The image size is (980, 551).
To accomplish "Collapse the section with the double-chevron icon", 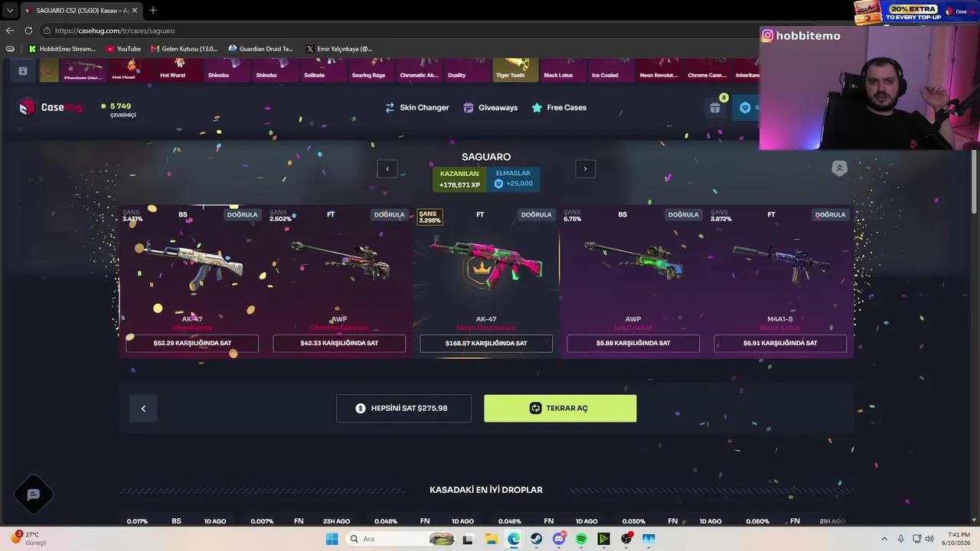I will [839, 168].
